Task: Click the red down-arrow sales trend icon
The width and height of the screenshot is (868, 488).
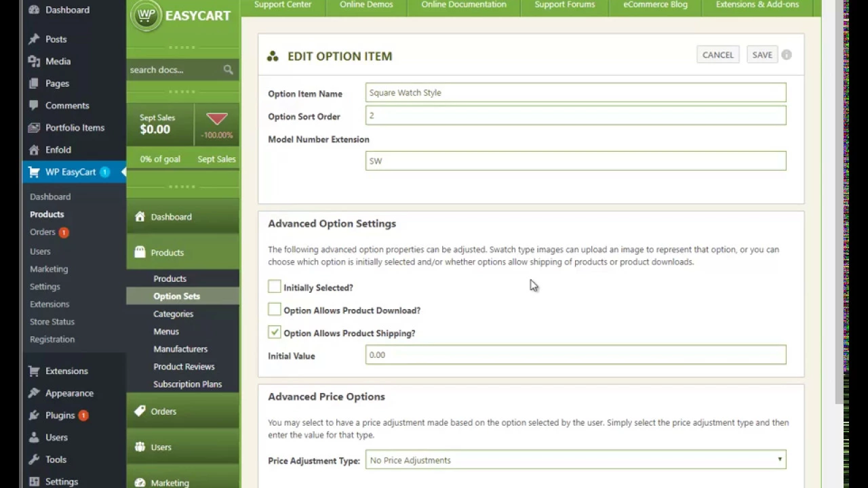Action: [x=217, y=119]
